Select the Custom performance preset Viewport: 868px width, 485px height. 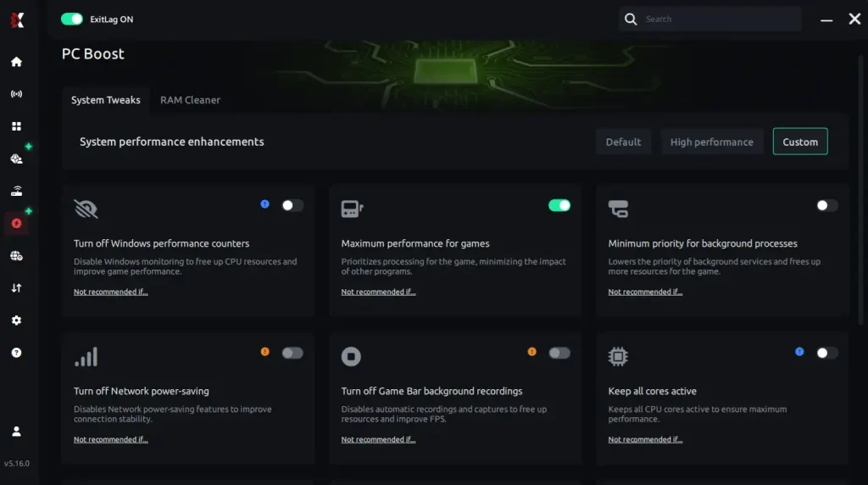point(800,142)
